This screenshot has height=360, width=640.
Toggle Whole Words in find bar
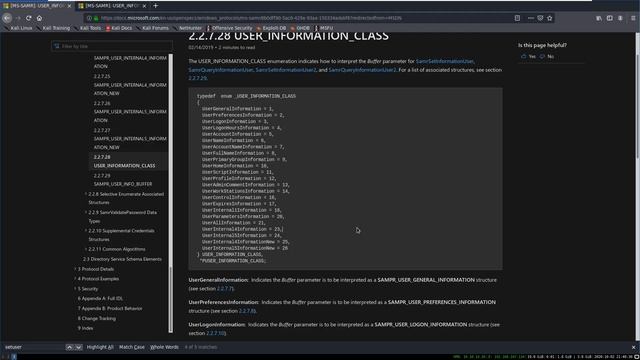[164, 347]
